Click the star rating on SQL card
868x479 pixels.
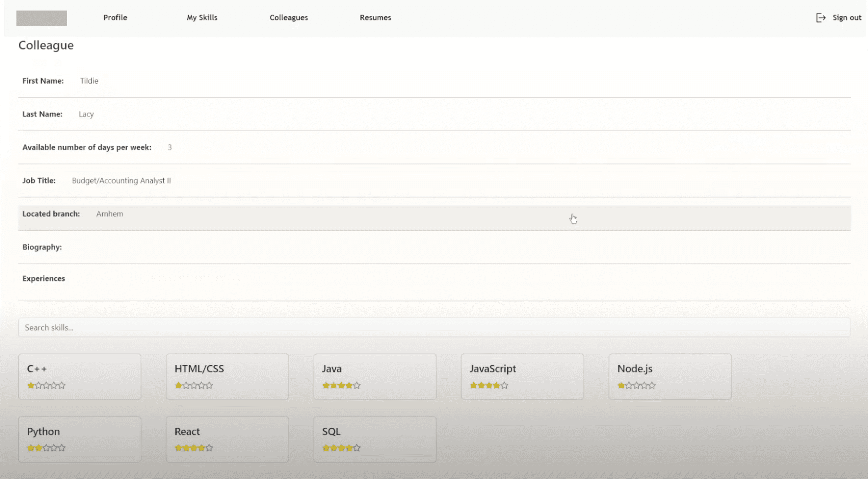click(x=341, y=448)
